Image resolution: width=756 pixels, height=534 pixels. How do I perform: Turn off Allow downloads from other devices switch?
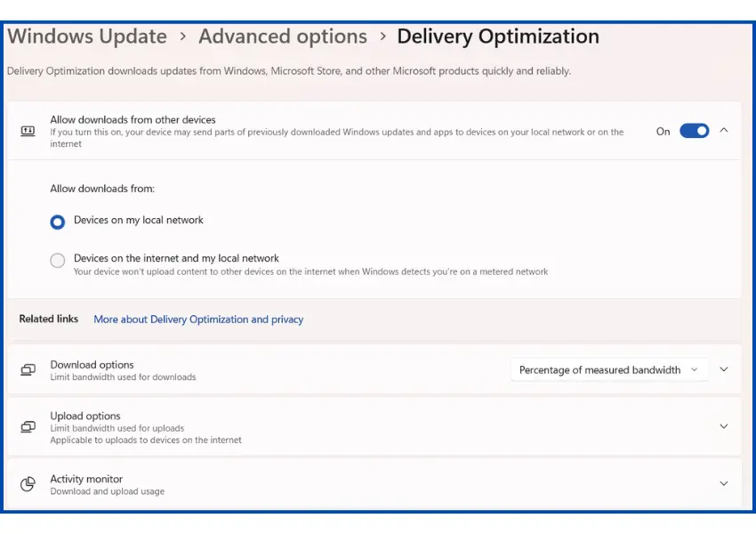pos(694,131)
